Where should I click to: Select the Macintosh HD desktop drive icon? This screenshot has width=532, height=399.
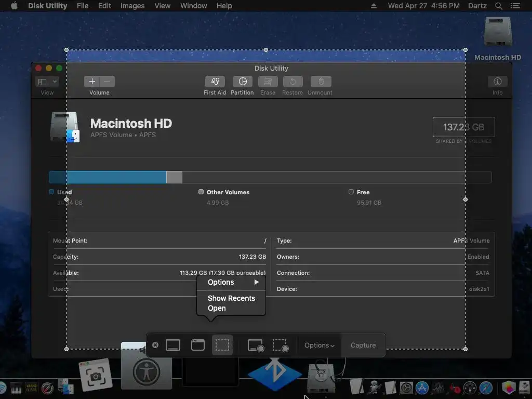pyautogui.click(x=498, y=32)
